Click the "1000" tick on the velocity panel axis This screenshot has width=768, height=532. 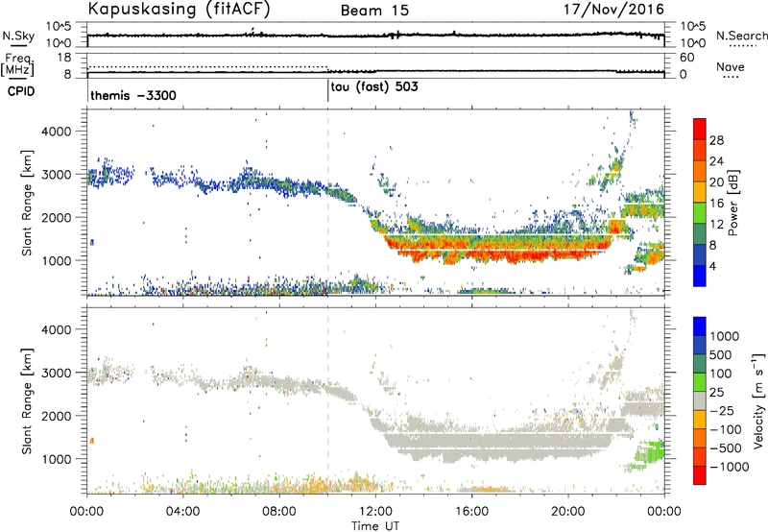pyautogui.click(x=56, y=459)
